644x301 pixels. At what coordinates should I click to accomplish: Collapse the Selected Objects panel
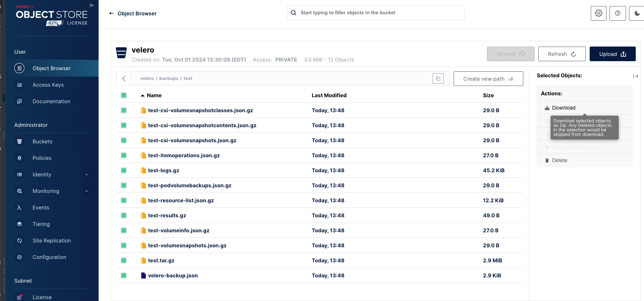tap(635, 76)
